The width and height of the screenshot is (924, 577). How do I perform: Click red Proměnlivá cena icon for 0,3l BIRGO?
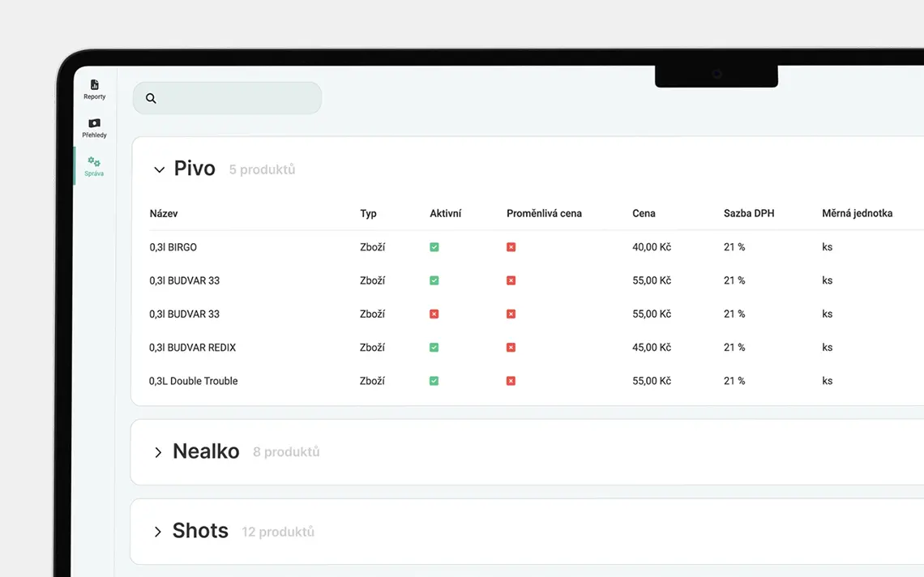[511, 247]
